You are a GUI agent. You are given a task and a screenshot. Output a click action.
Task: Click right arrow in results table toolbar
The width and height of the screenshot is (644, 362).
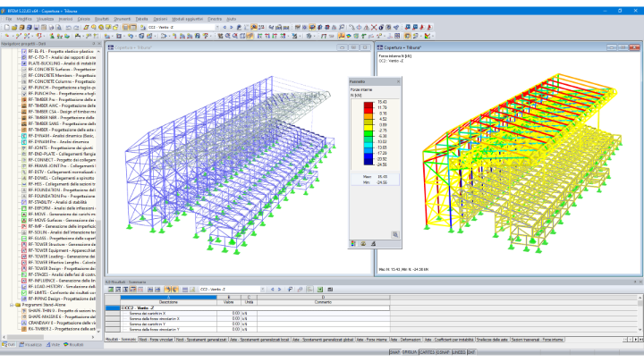[x=279, y=290]
